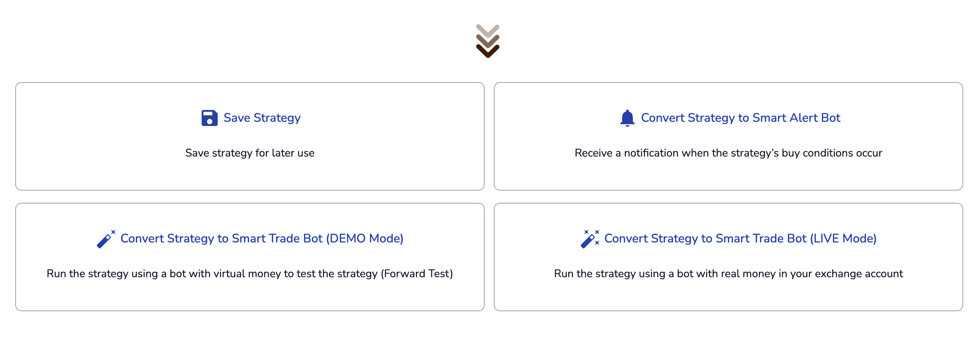Choose the Save Strategy card
The width and height of the screenshot is (980, 362).
250,136
